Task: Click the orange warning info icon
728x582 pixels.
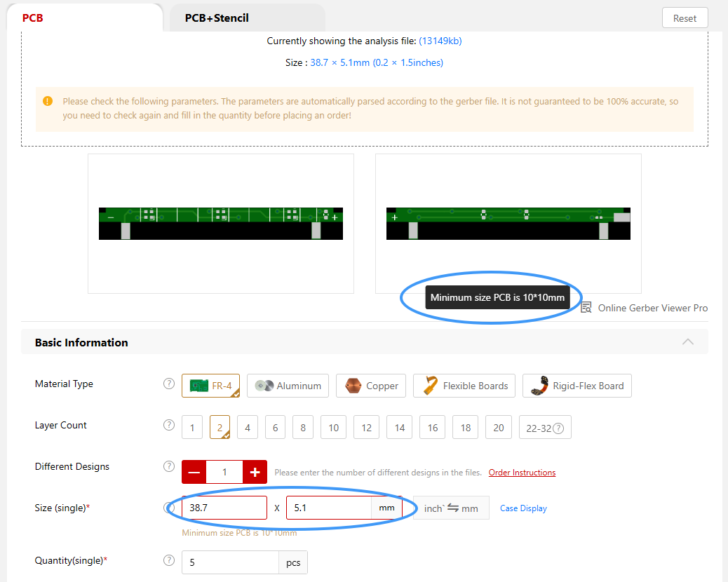Action: (x=48, y=101)
